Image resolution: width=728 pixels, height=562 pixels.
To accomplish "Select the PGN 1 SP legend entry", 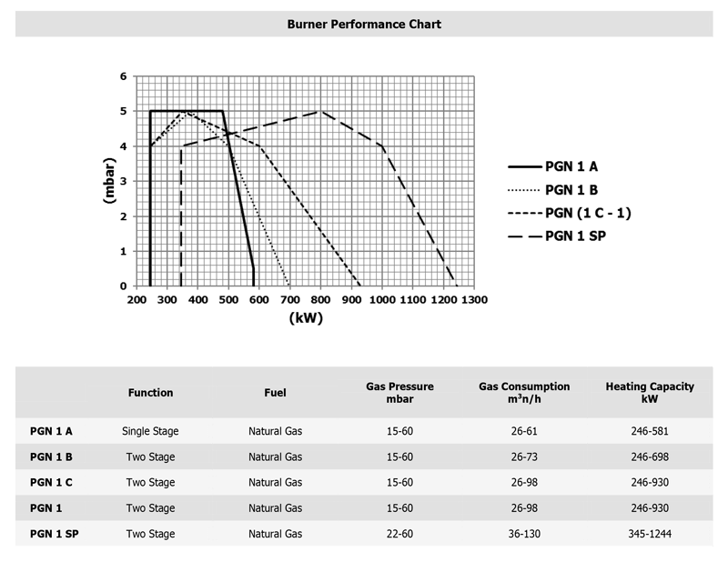I will [x=575, y=236].
